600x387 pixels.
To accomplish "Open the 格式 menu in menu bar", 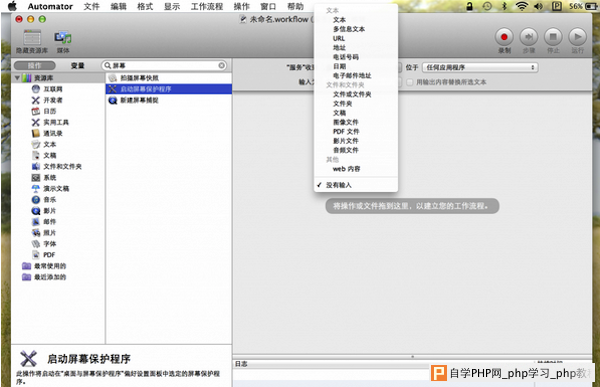I will coord(145,7).
